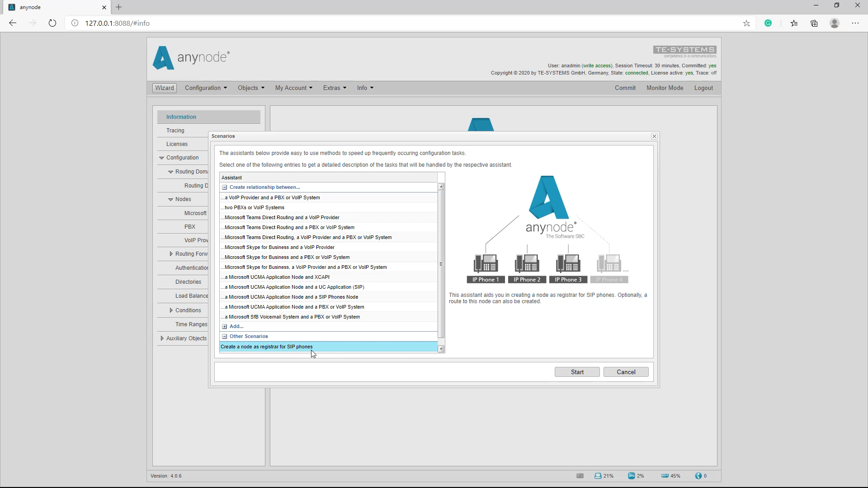Viewport: 868px width, 488px height.
Task: Close the Scenarios dialog with X
Action: [x=654, y=136]
